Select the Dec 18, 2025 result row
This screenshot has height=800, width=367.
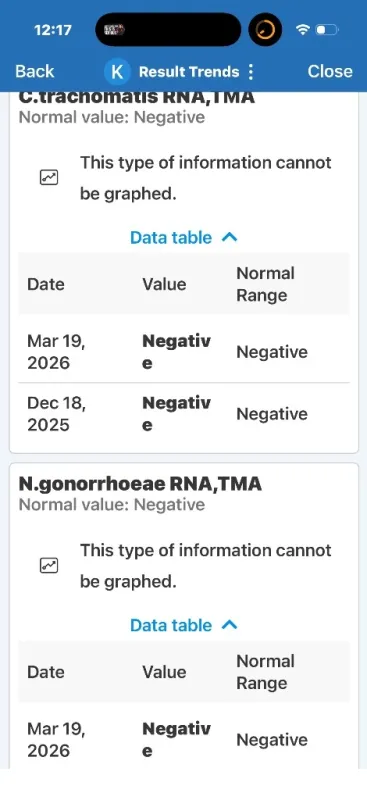coord(184,413)
